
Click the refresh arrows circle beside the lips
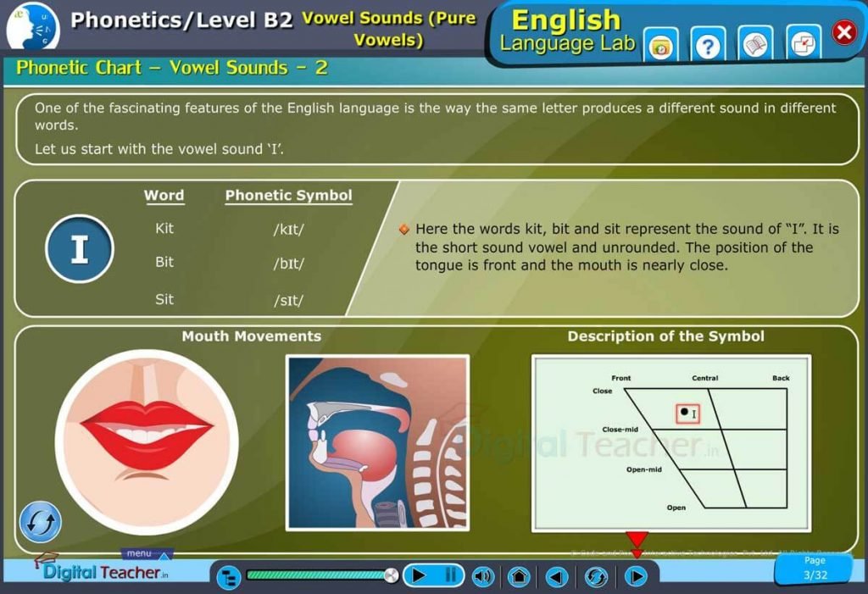pyautogui.click(x=41, y=521)
